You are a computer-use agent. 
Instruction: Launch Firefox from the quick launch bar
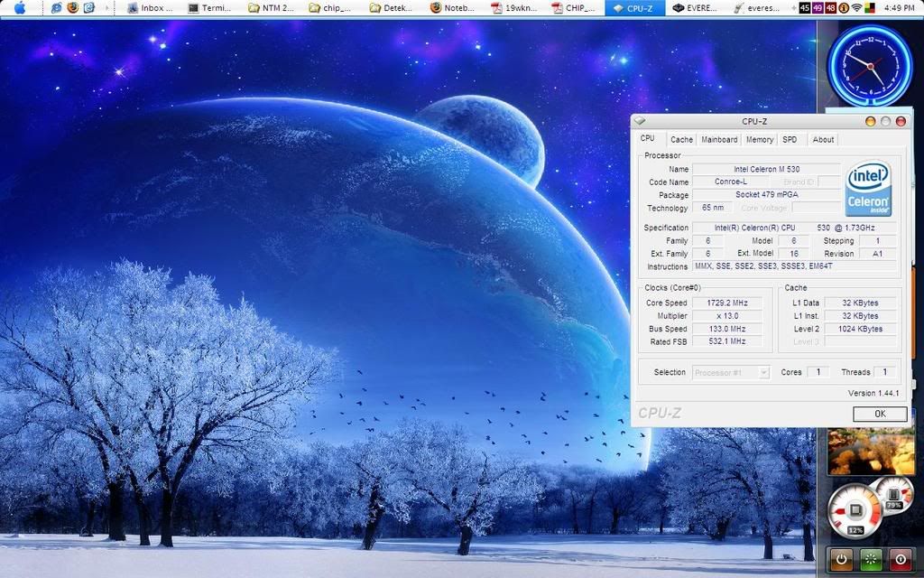73,8
